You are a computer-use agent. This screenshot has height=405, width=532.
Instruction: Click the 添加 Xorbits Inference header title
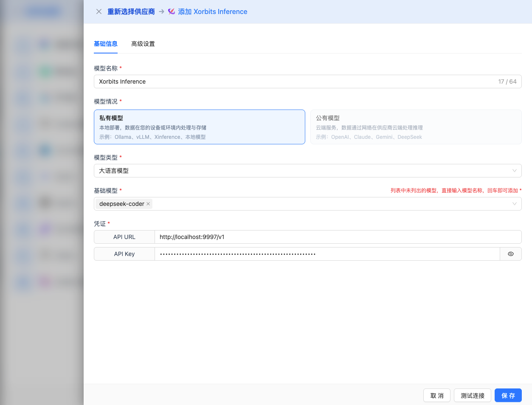pos(213,11)
